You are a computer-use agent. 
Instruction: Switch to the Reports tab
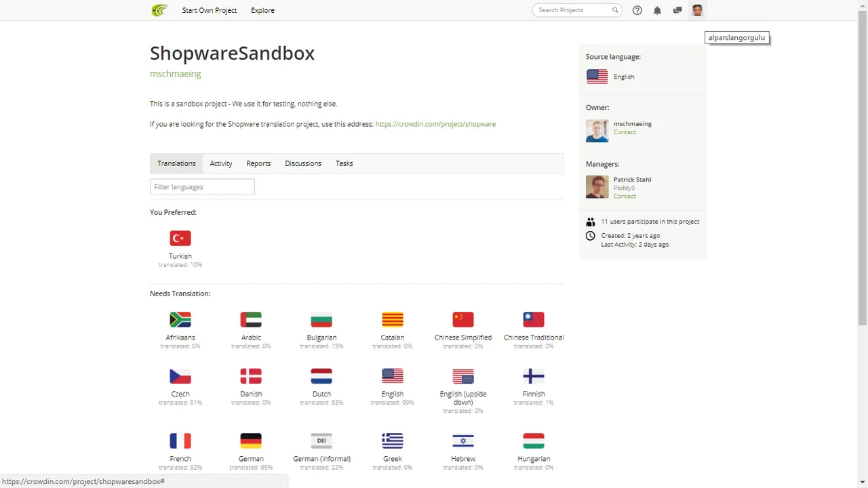click(x=258, y=163)
